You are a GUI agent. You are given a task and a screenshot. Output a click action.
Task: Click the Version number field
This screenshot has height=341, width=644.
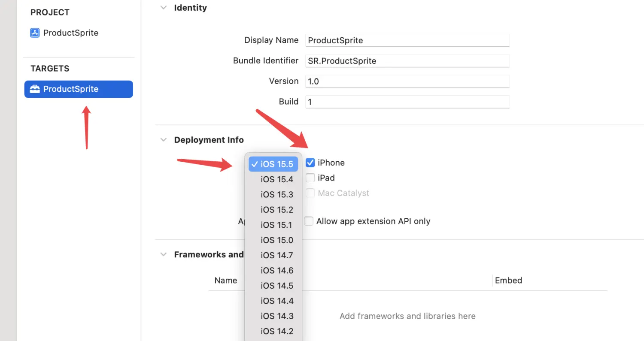(407, 81)
